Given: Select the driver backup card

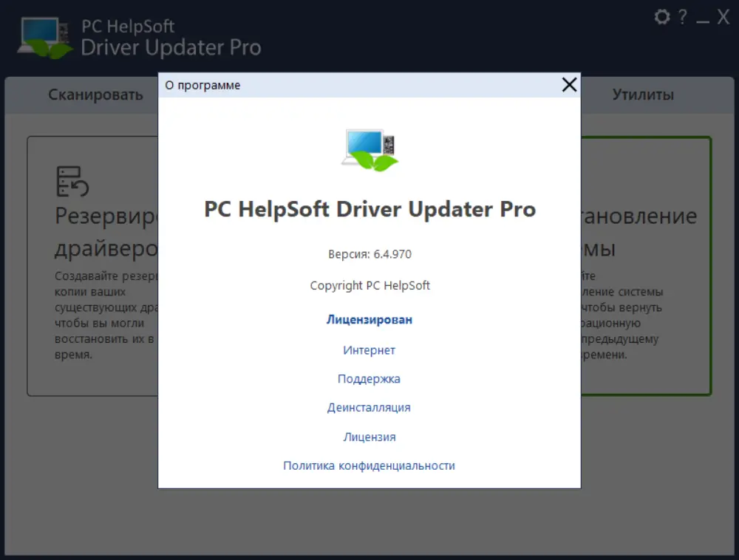Looking at the screenshot, I should [93, 266].
